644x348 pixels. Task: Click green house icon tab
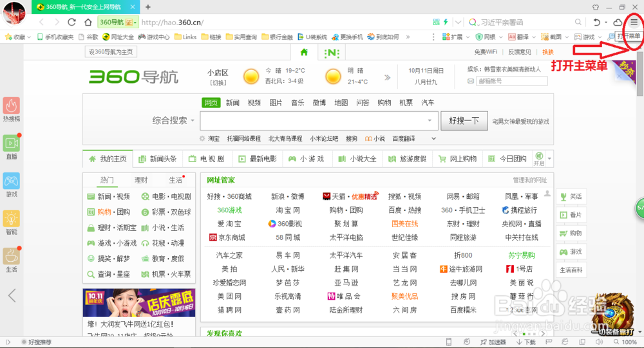(x=304, y=52)
